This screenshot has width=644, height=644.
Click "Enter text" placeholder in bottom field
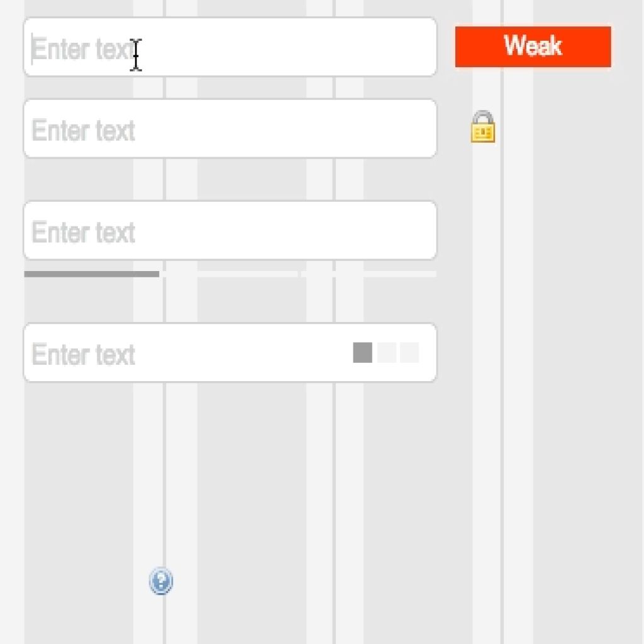[84, 355]
